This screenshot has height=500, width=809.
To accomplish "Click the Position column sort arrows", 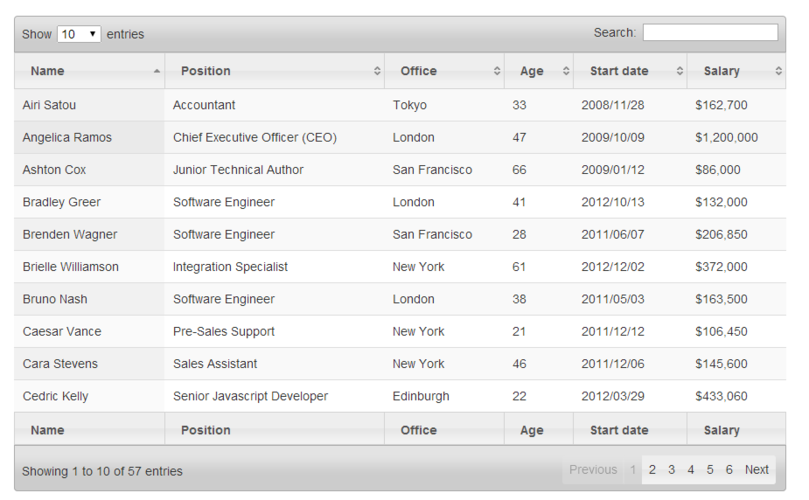I will click(x=377, y=71).
